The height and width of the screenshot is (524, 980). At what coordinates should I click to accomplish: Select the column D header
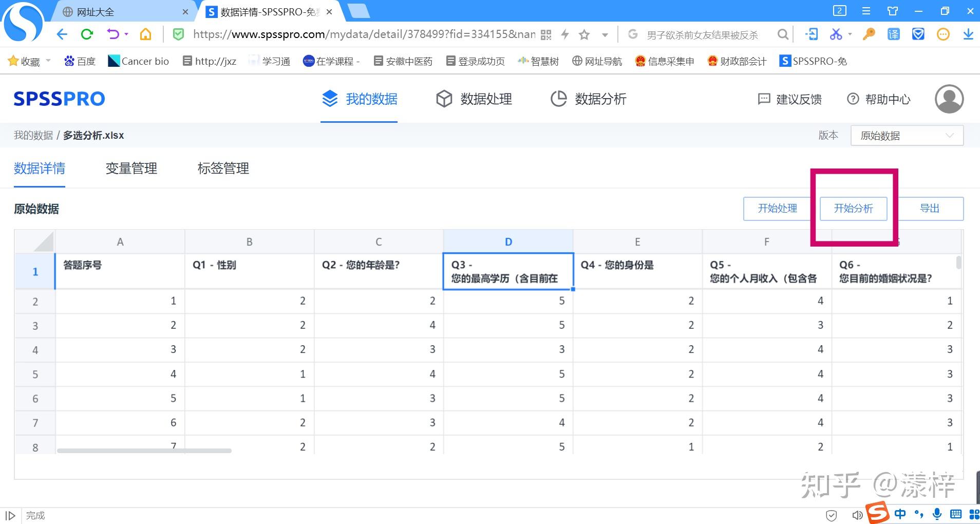507,241
